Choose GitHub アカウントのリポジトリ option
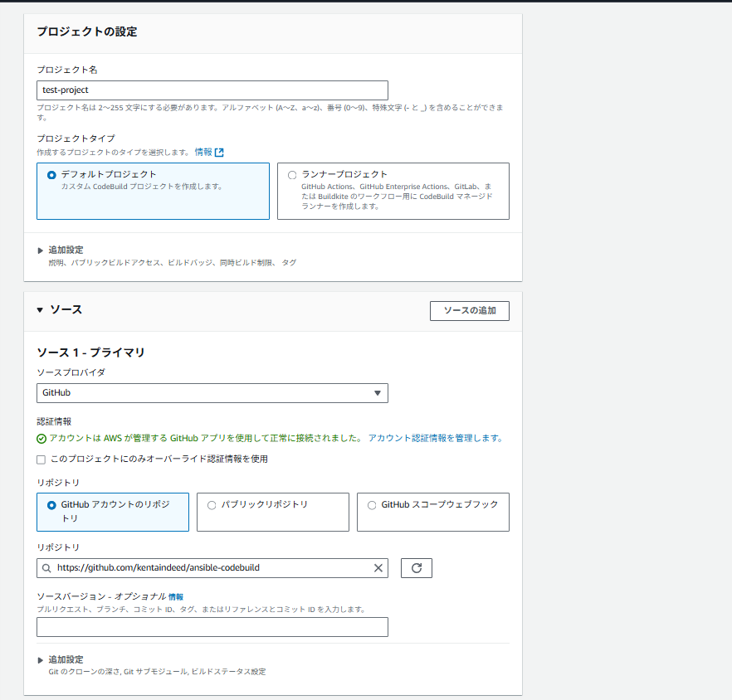Image resolution: width=732 pixels, height=700 pixels. [52, 505]
